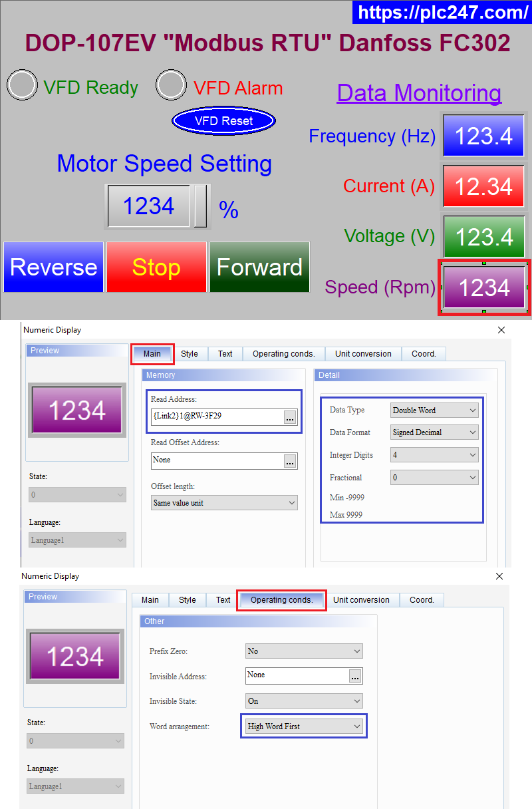
Task: Open the Read Address browse button
Action: (x=289, y=418)
